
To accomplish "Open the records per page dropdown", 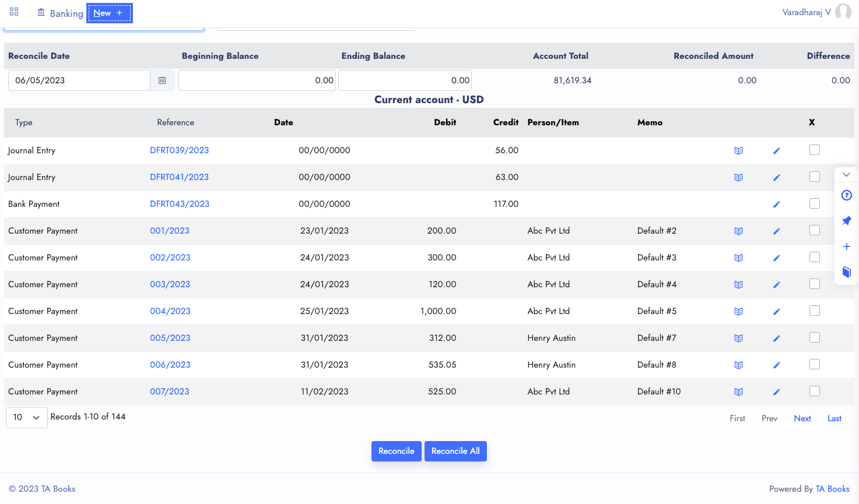I will [x=27, y=417].
